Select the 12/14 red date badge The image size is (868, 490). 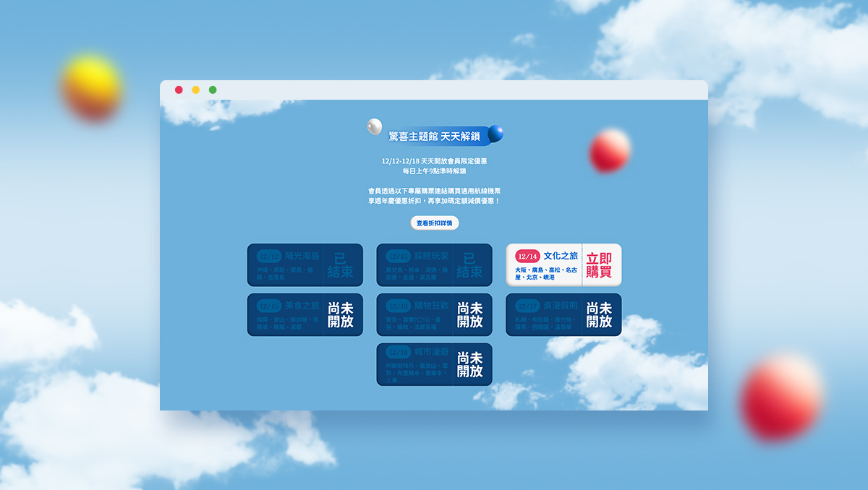pyautogui.click(x=527, y=256)
